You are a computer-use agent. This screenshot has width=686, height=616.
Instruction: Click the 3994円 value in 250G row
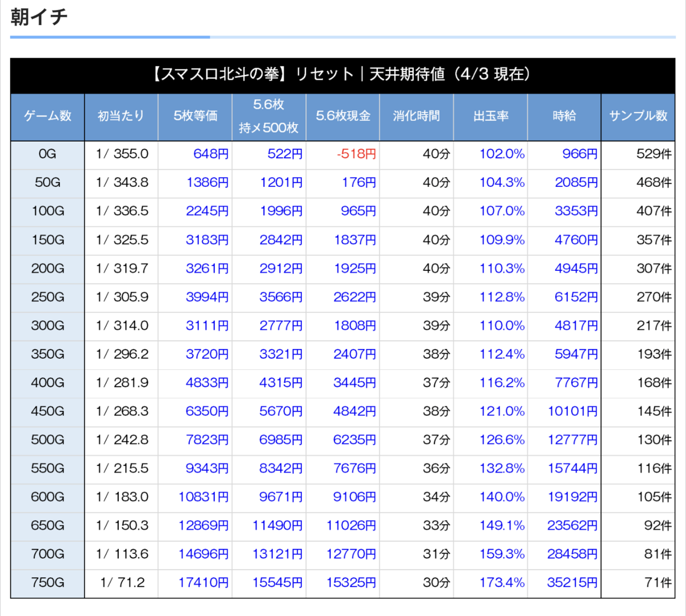coord(208,297)
